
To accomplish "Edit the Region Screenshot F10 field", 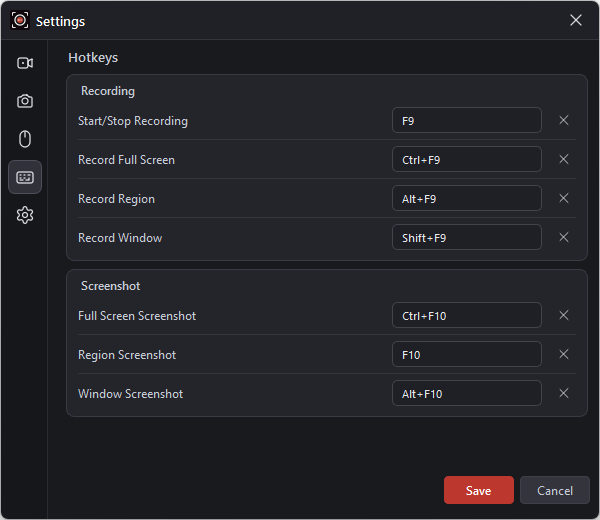I will coord(467,355).
